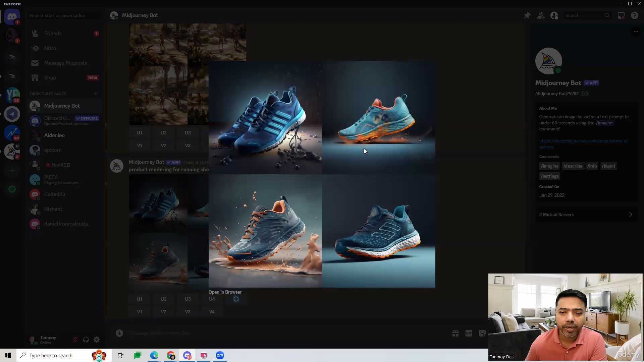Toggle microphone mute in user panel
Viewport: 644px width, 362px height.
pyautogui.click(x=75, y=340)
